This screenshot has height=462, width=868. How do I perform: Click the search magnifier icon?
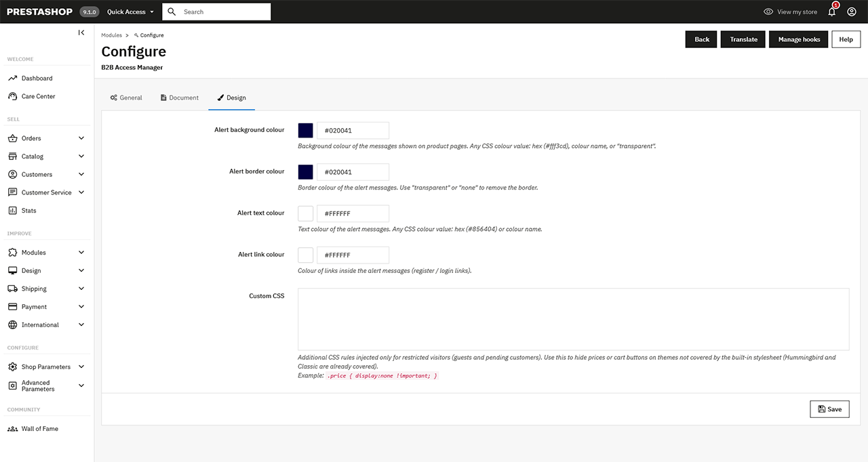[172, 12]
